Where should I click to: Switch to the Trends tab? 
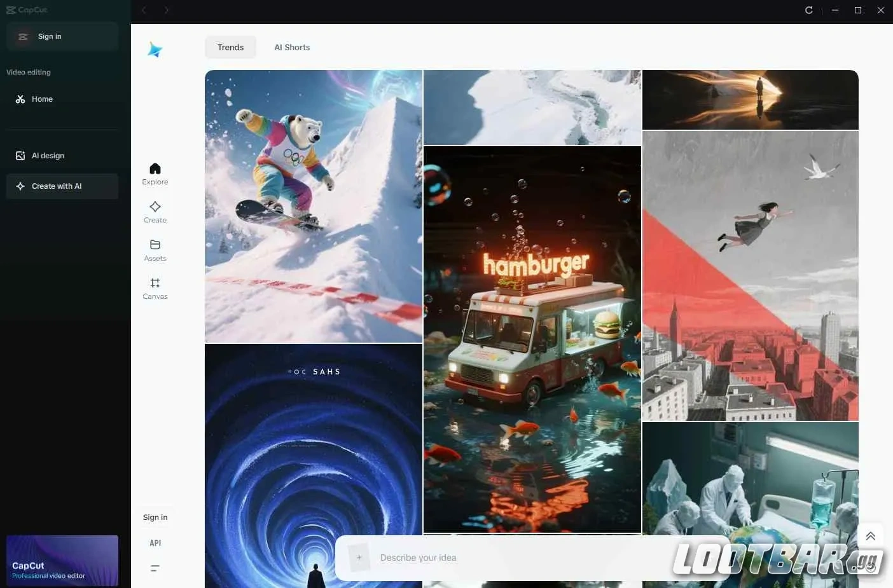[230, 48]
